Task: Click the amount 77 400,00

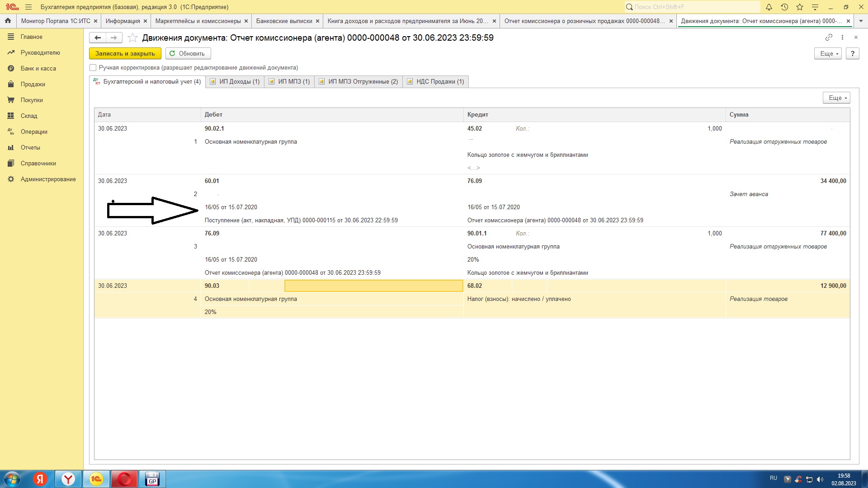Action: [x=833, y=234]
